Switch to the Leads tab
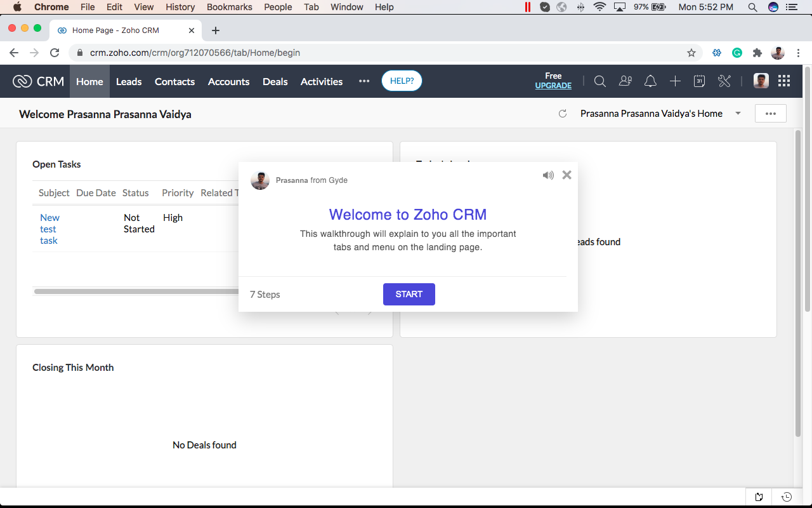 (x=129, y=81)
